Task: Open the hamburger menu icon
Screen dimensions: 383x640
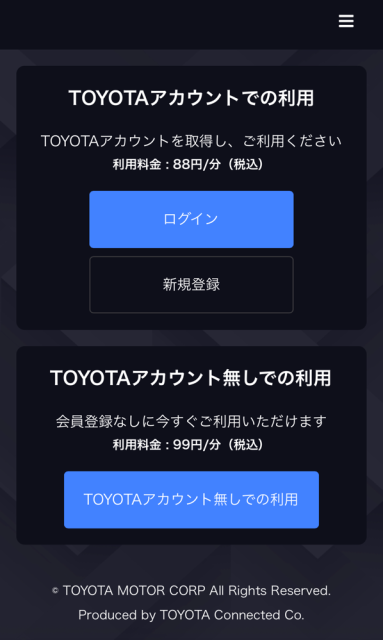Action: 346,21
